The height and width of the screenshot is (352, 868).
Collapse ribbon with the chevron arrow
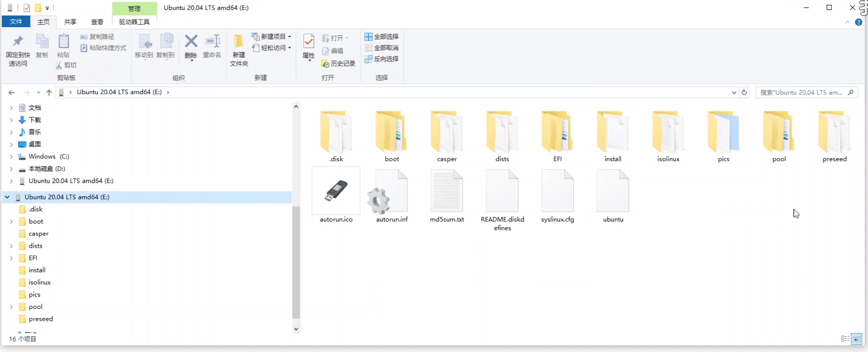coord(847,22)
